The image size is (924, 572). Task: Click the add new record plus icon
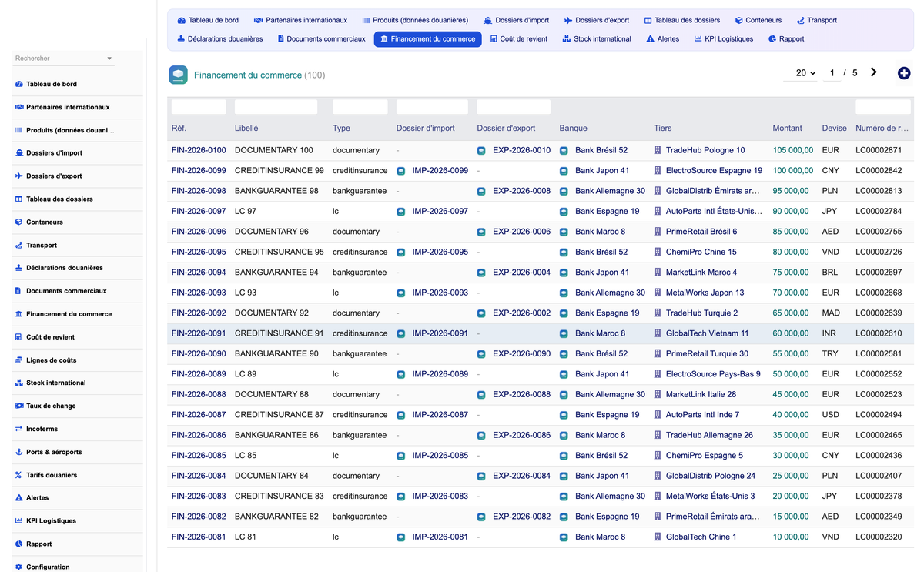pos(904,73)
